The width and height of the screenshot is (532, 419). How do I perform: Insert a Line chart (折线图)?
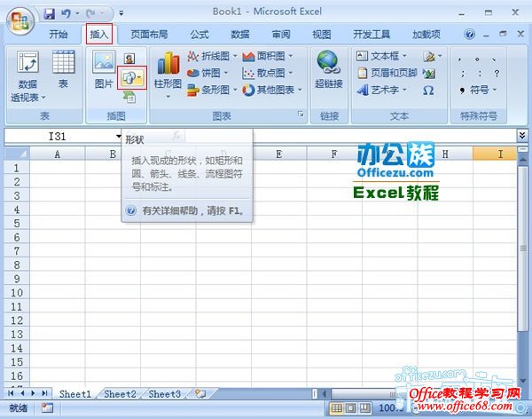click(212, 56)
